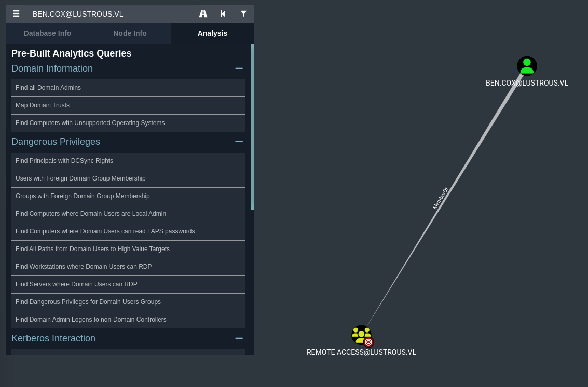The height and width of the screenshot is (387, 588).
Task: Click the red high-value target badge
Action: pos(368,342)
